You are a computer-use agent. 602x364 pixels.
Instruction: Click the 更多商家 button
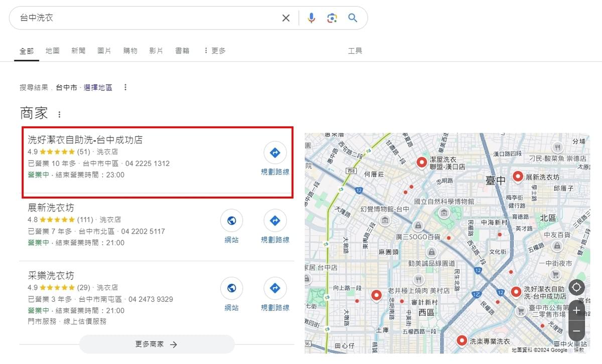157,344
